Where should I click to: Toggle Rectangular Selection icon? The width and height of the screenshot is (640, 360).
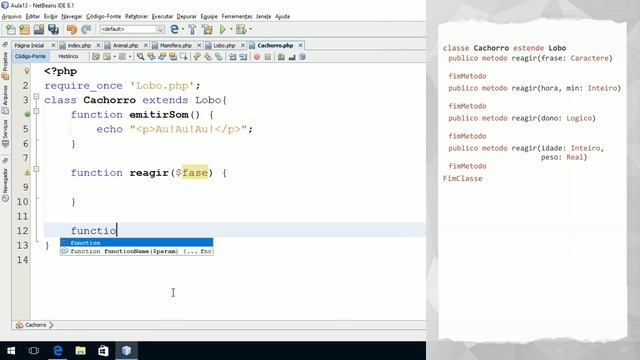click(184, 57)
